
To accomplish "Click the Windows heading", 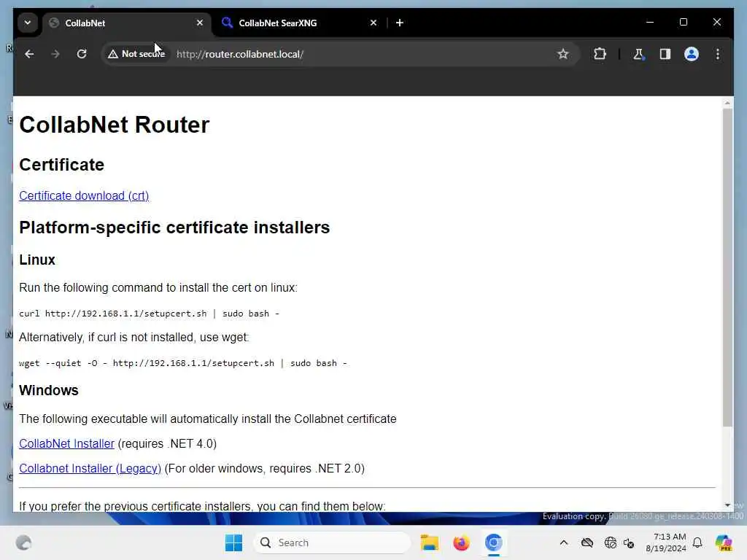I will tap(49, 390).
